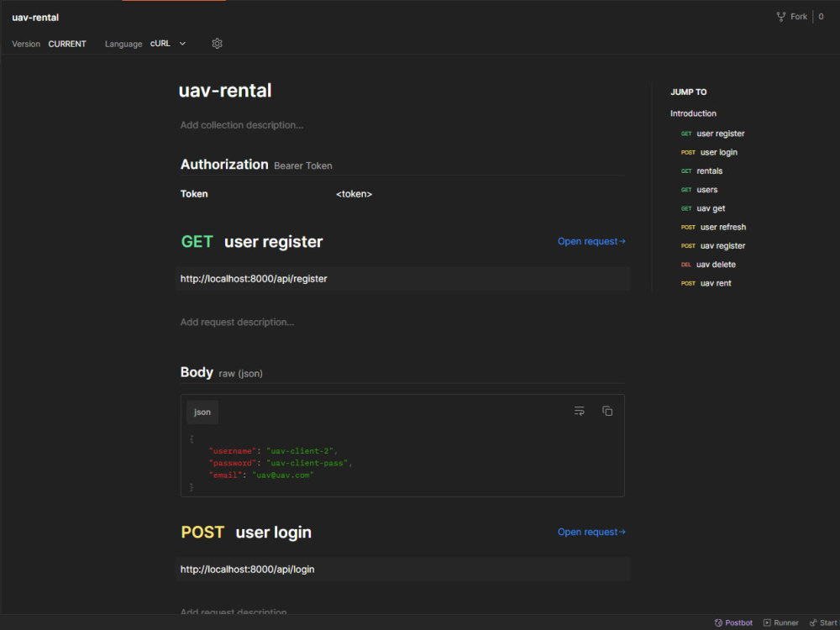840x630 pixels.
Task: Click the fork count 0
Action: (821, 17)
